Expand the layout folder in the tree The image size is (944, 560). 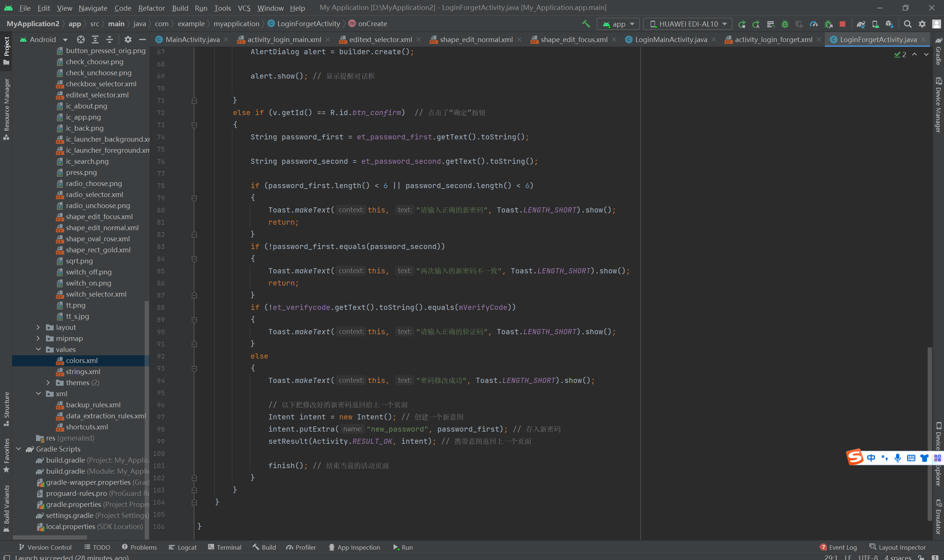[38, 327]
